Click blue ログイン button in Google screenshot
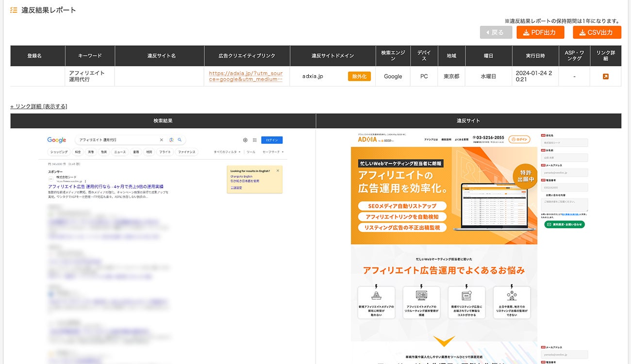 272,140
